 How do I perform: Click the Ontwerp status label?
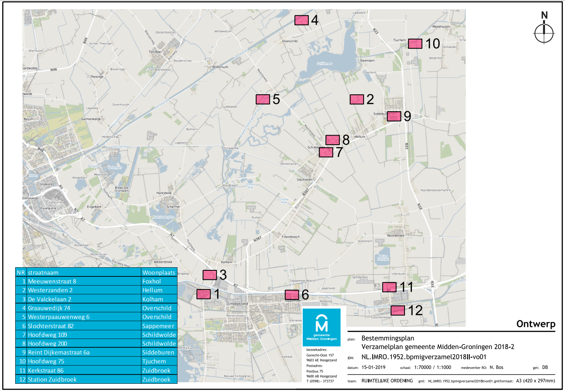pos(536,324)
